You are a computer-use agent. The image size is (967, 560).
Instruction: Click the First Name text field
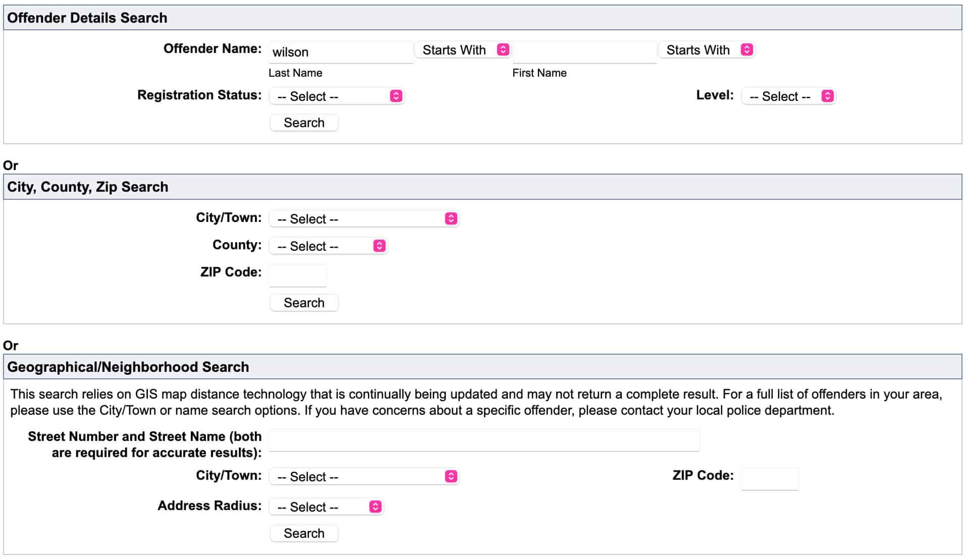[584, 52]
